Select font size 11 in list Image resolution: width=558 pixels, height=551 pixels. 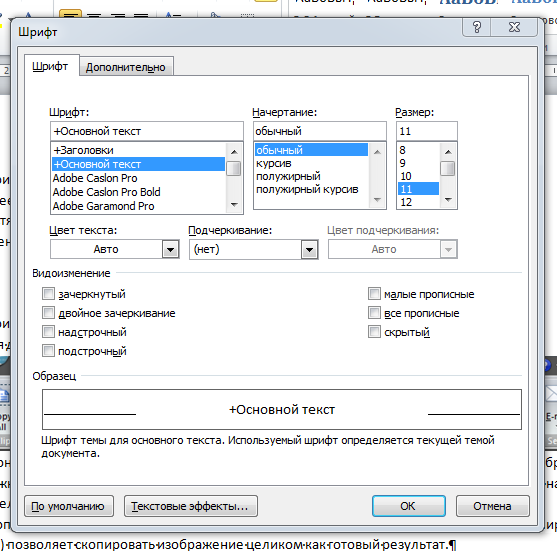click(x=418, y=189)
